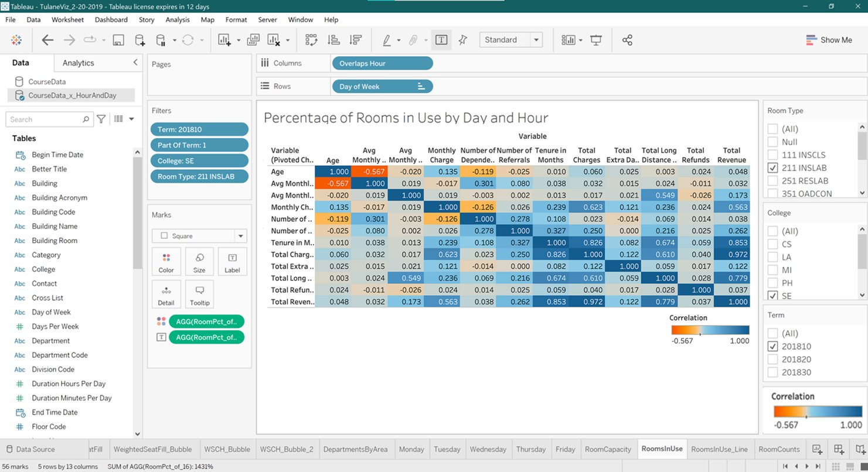868x472 pixels.
Task: Open the Analysis menu
Action: 178,19
